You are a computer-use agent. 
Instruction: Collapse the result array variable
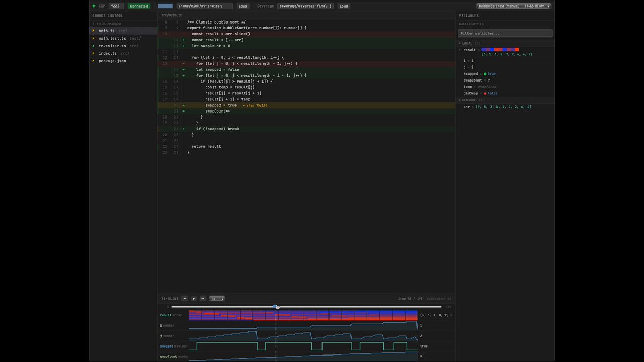coord(460,50)
